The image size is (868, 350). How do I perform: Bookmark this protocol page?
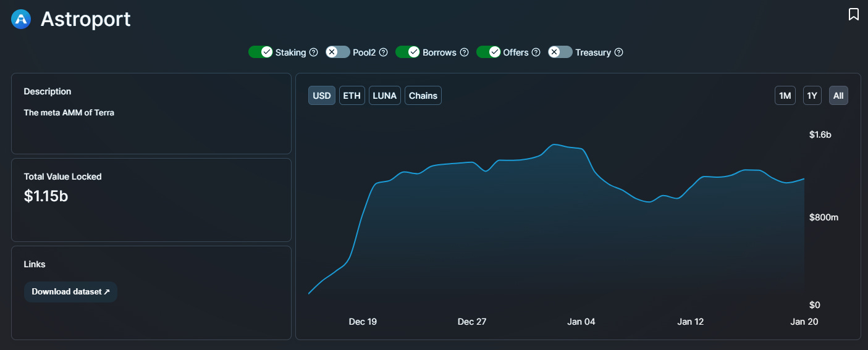(853, 14)
